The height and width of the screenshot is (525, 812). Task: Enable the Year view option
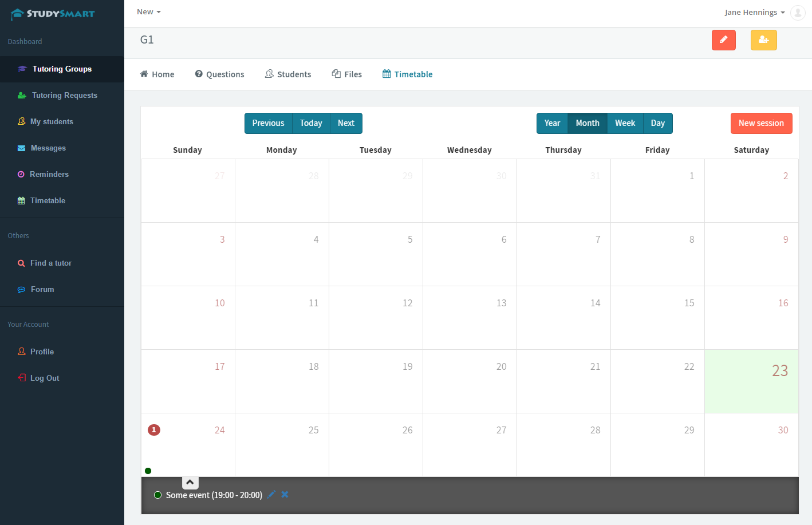[x=552, y=123]
